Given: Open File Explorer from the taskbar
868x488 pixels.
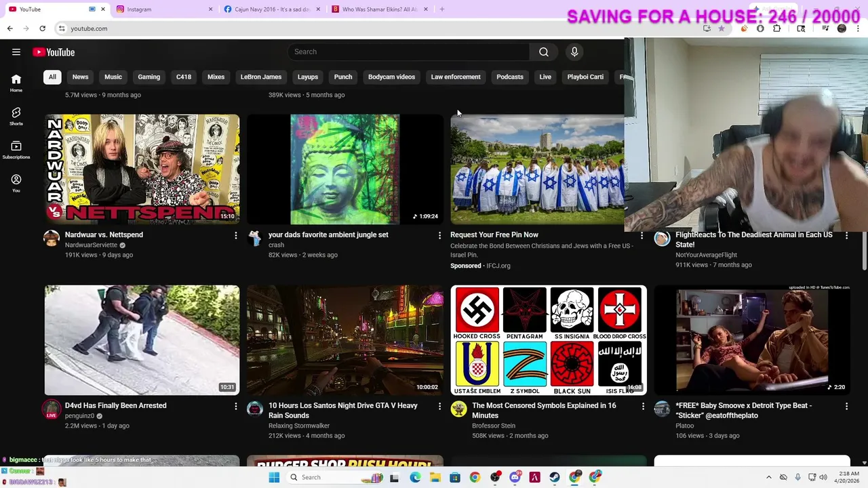Looking at the screenshot, I should [435, 477].
